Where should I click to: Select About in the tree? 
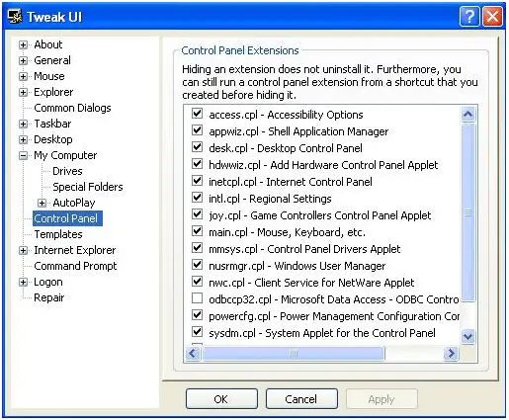click(48, 44)
